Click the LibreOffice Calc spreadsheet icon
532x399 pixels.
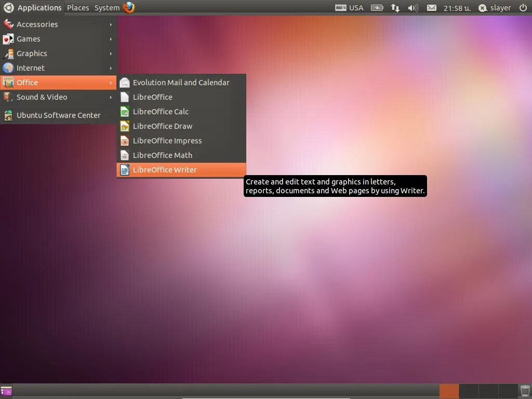pos(125,112)
